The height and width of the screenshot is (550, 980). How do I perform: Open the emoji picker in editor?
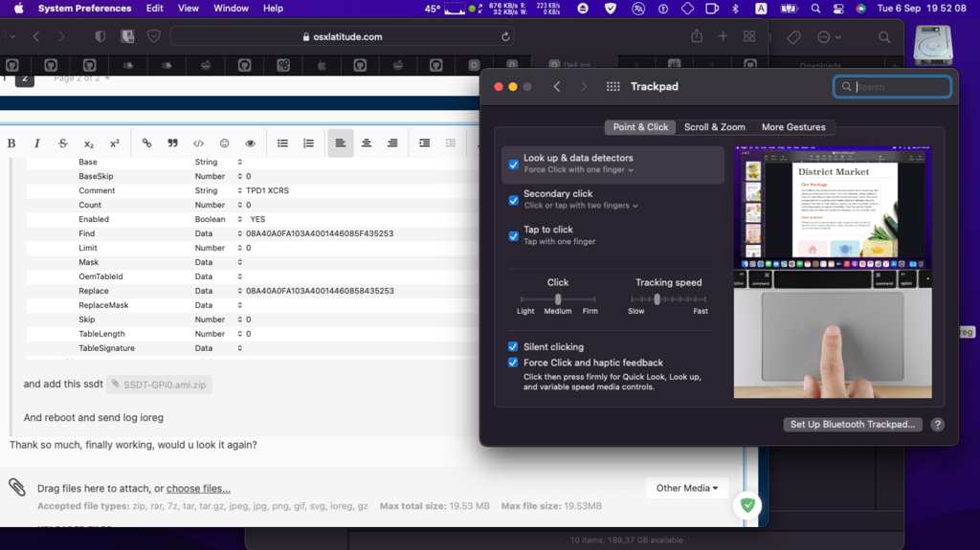tap(225, 143)
